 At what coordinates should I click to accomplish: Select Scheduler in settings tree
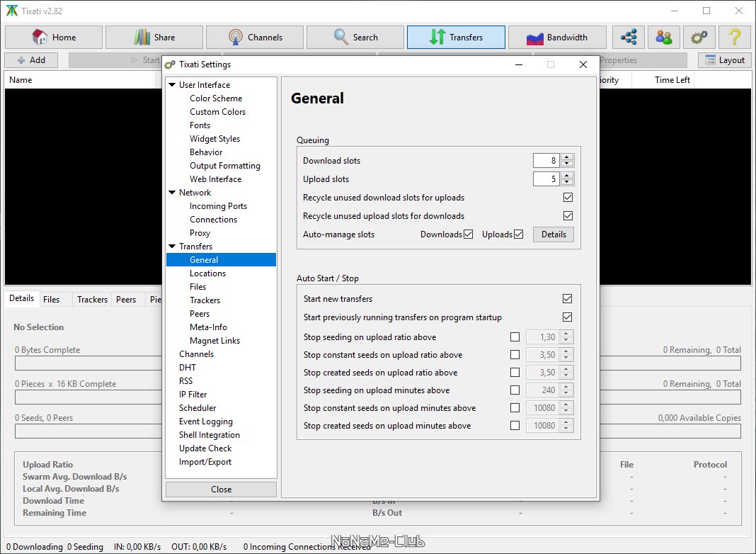(197, 408)
